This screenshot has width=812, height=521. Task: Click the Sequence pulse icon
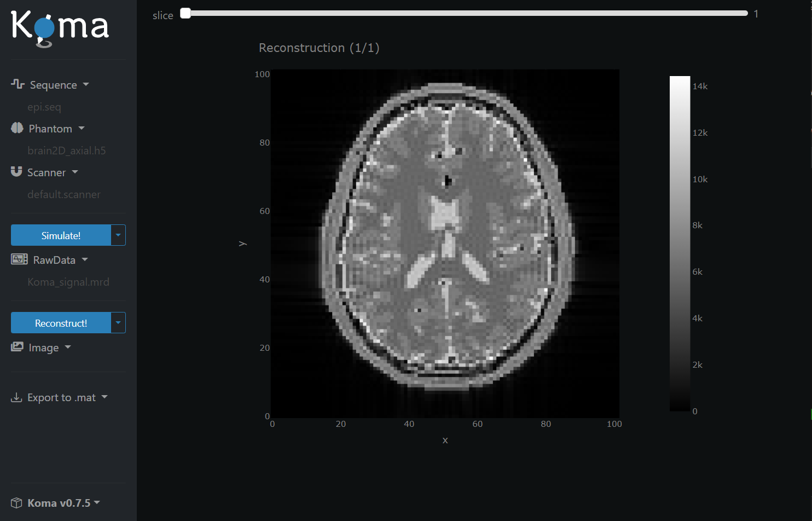18,84
